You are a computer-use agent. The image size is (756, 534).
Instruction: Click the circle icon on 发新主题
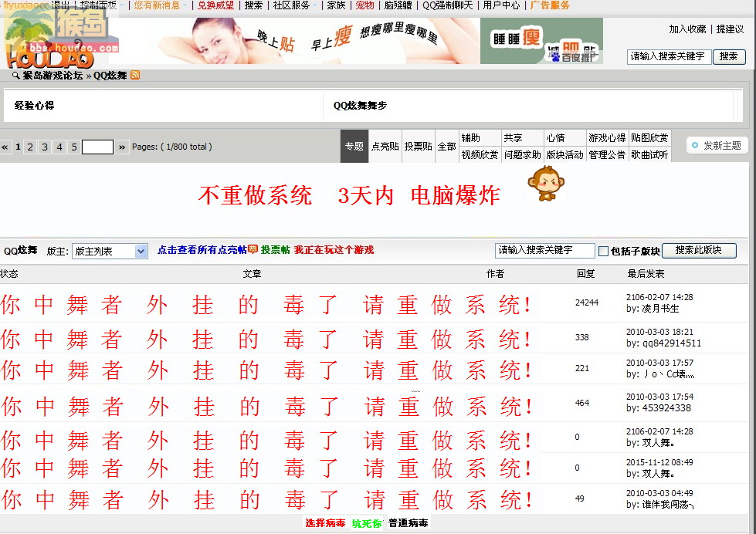[695, 146]
